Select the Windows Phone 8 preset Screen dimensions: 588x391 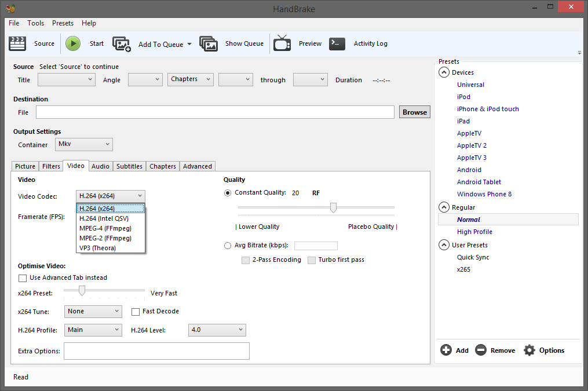click(484, 194)
